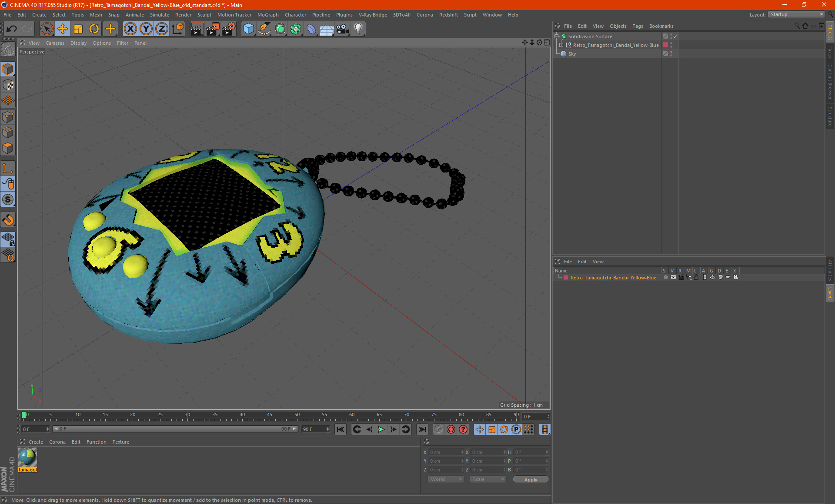Open search icon in Objects manager

point(797,26)
